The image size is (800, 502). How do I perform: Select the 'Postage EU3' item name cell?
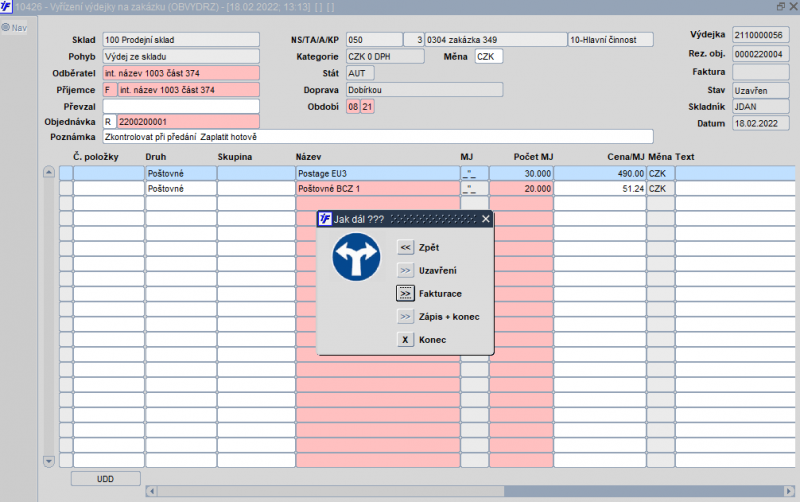point(378,173)
